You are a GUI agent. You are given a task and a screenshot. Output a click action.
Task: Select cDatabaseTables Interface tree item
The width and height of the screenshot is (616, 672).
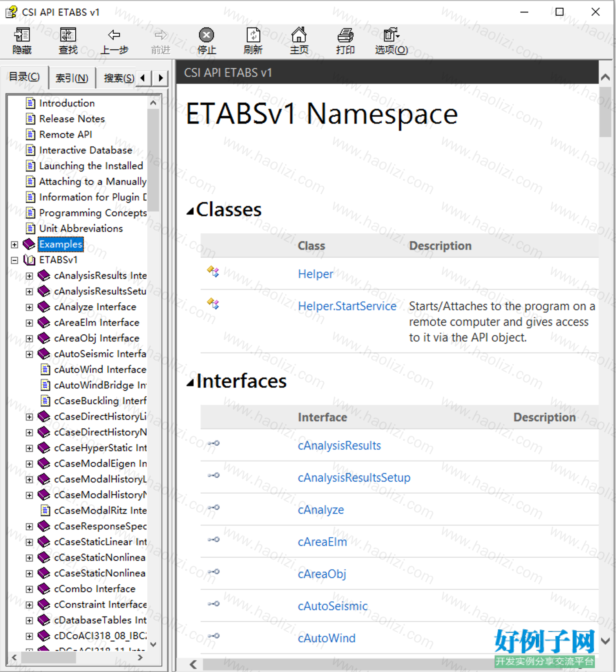click(x=100, y=620)
